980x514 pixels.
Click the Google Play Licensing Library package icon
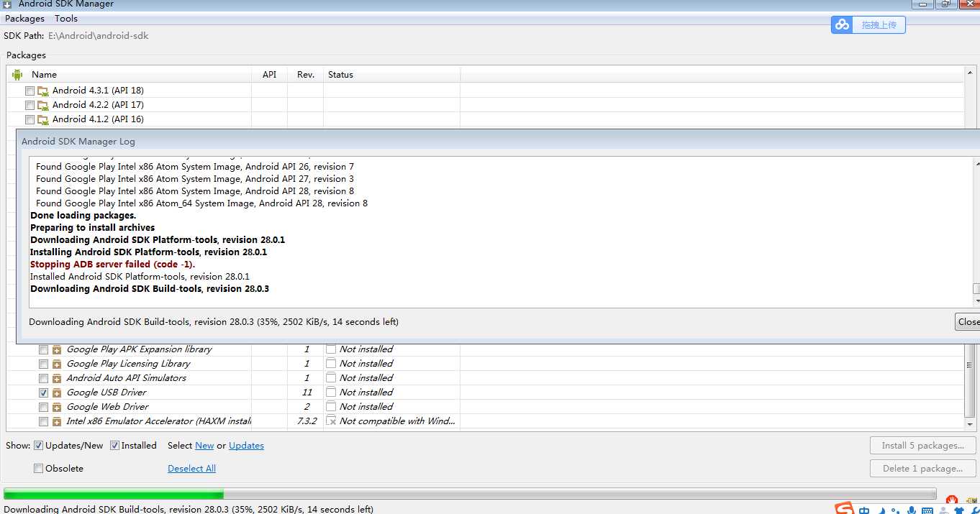coord(57,364)
